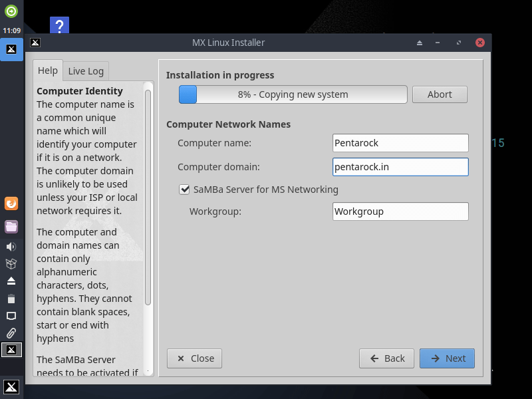Click the Close button
The width and height of the screenshot is (532, 399).
tap(194, 358)
